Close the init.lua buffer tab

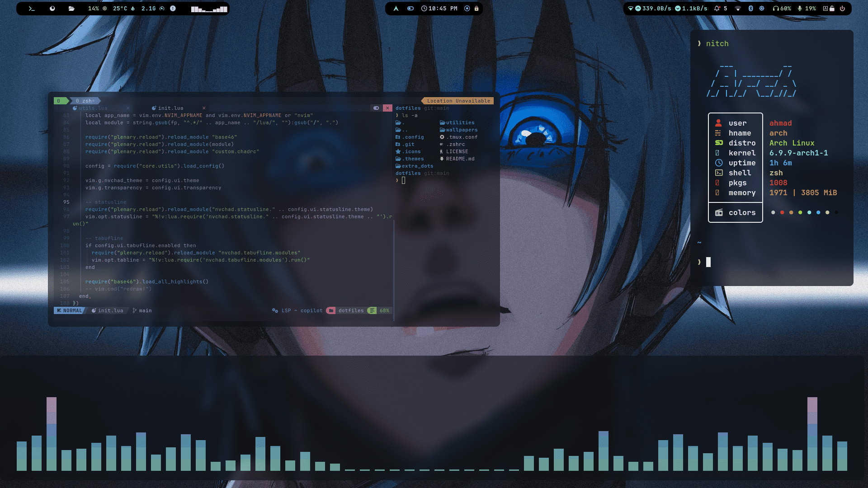pyautogui.click(x=204, y=108)
